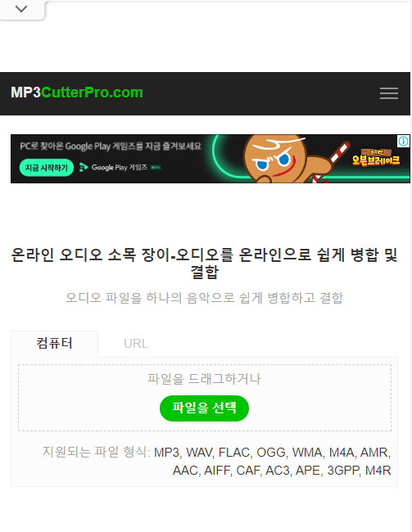
Task: Click the 지금 시작하기 ad button
Action: 47,168
